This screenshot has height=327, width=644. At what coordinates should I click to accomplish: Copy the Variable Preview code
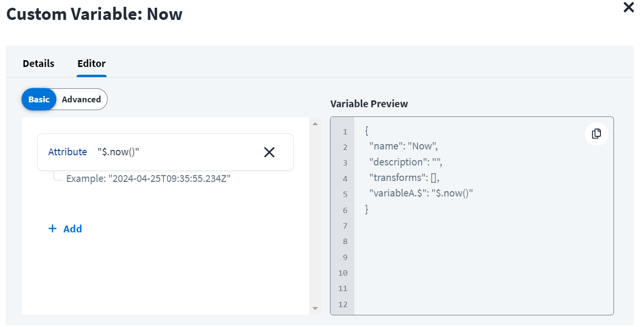[x=596, y=134]
